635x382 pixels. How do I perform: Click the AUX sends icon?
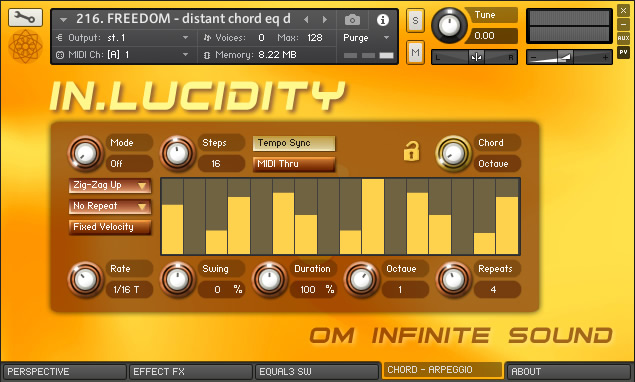(x=623, y=38)
